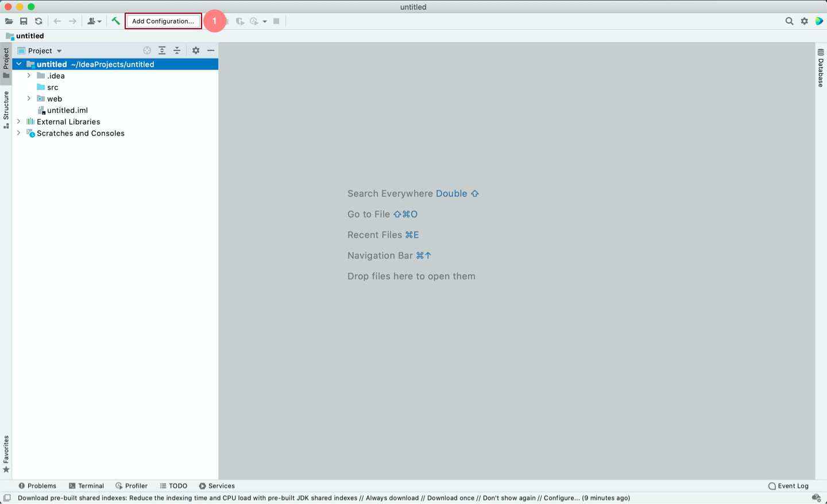Viewport: 827px width, 504px height.
Task: Expand the .idea folder chevron
Action: coord(29,76)
